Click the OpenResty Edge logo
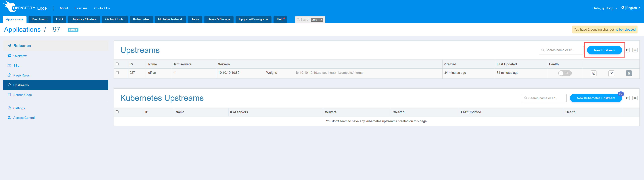This screenshot has width=644, height=180. tap(25, 7)
